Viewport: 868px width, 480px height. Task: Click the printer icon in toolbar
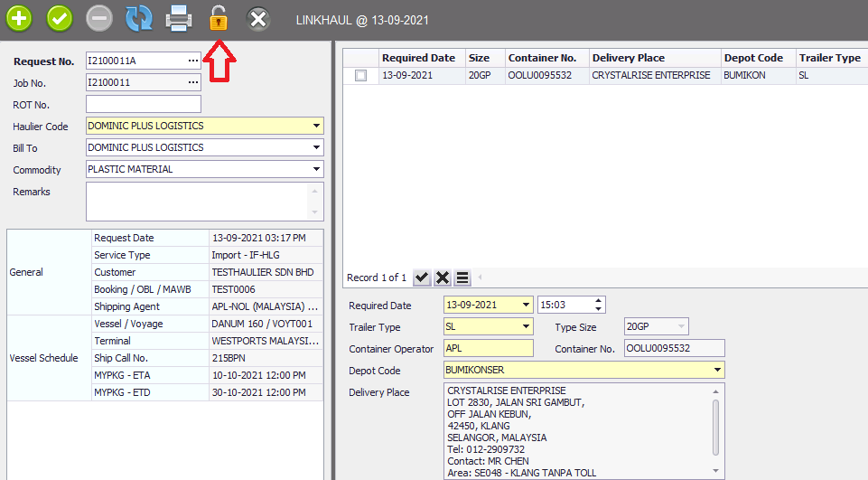point(178,18)
